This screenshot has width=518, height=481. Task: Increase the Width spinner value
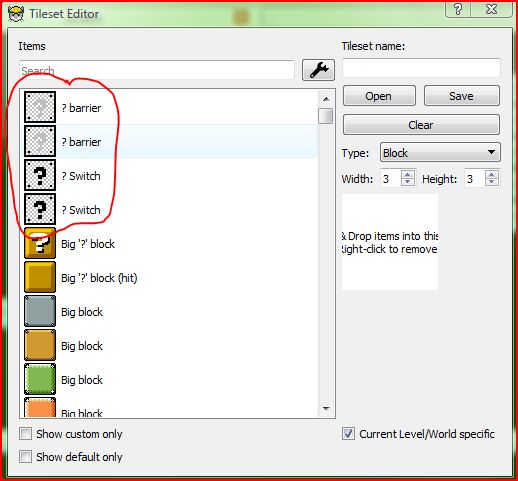(408, 174)
